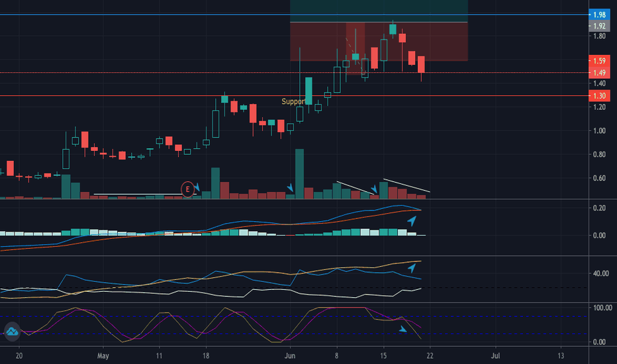
Task: Select the red 1.49 current price label
Action: (599, 73)
